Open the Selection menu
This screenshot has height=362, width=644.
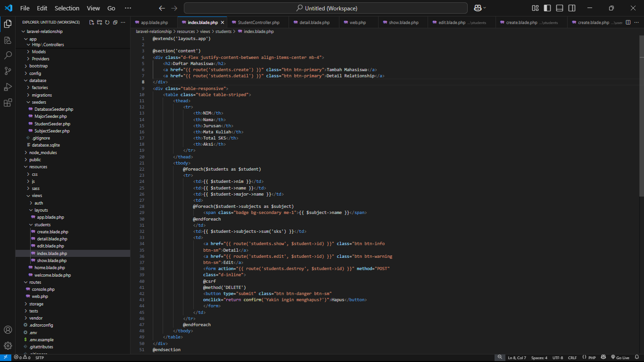67,8
